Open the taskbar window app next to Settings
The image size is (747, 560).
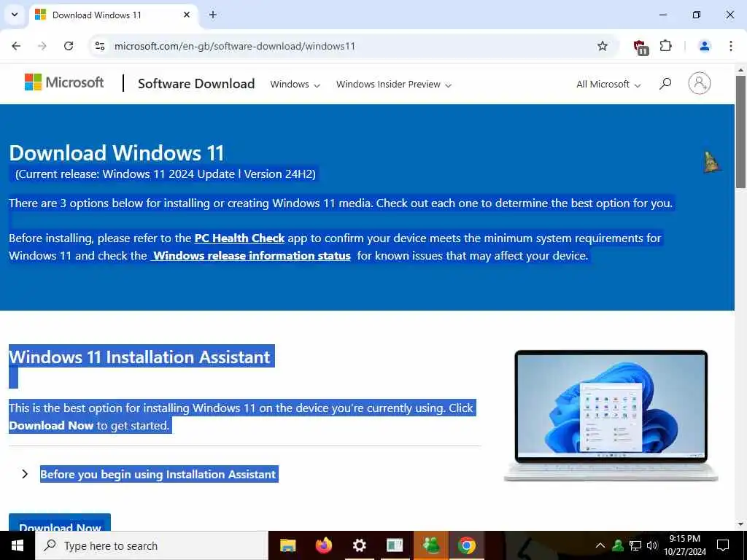point(395,545)
